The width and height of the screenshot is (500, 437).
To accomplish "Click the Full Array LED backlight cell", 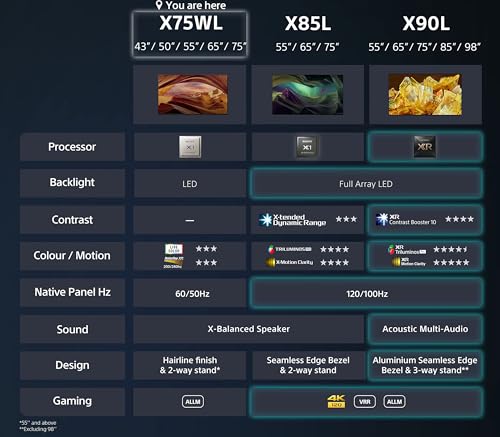I will click(x=366, y=184).
